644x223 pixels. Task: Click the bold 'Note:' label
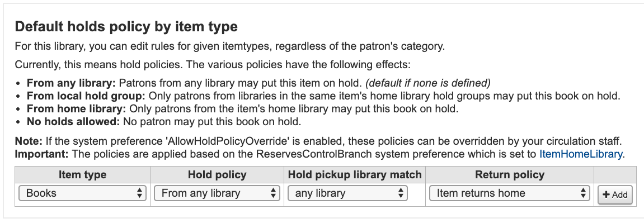[x=29, y=142]
